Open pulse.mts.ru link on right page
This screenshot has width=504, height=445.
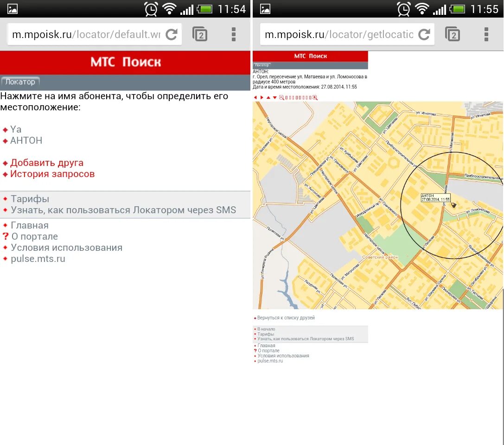point(270,361)
